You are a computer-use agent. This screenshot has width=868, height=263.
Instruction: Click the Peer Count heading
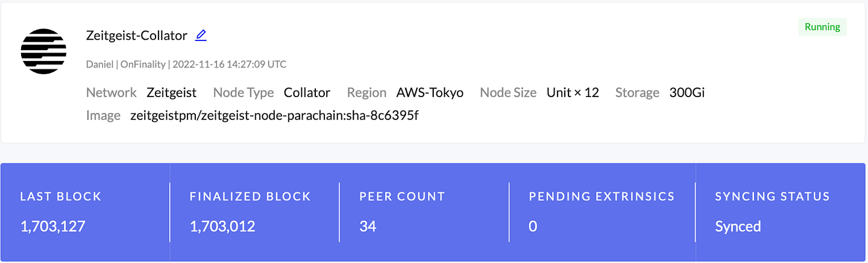coord(402,197)
